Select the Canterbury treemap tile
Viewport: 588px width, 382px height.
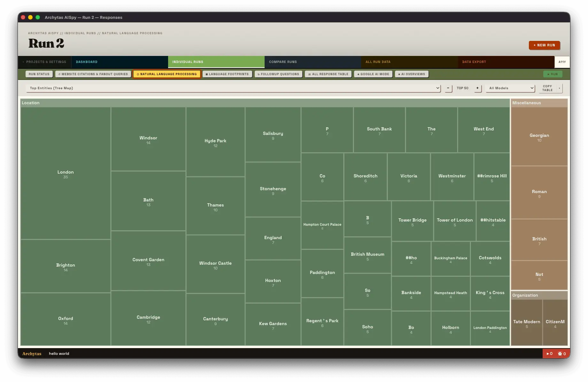215,320
